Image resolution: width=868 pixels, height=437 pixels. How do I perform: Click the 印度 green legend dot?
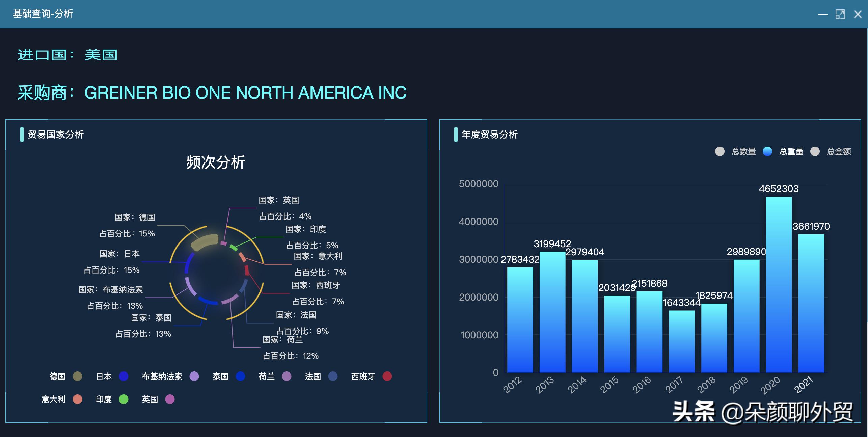124,399
